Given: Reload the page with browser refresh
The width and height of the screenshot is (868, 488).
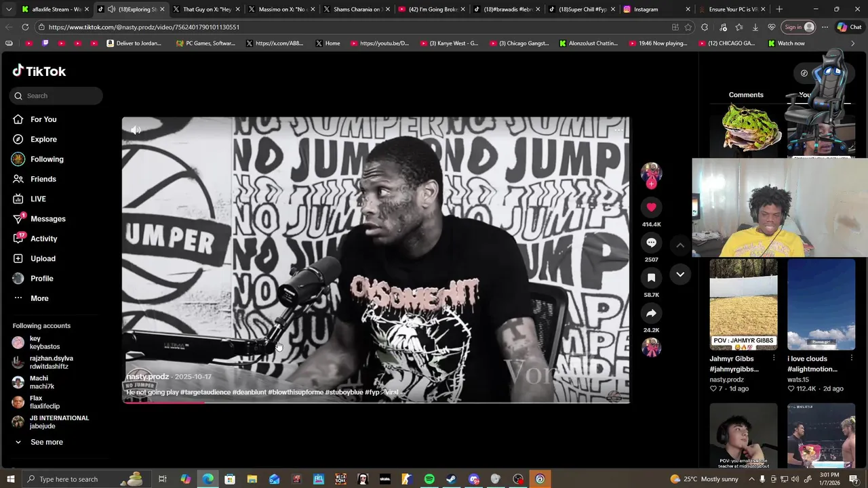Looking at the screenshot, I should tap(25, 27).
